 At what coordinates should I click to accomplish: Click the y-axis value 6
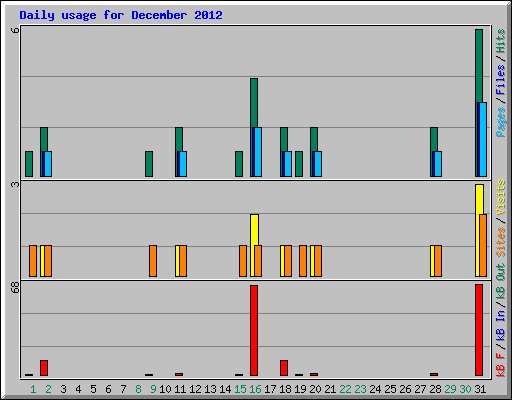[15, 30]
